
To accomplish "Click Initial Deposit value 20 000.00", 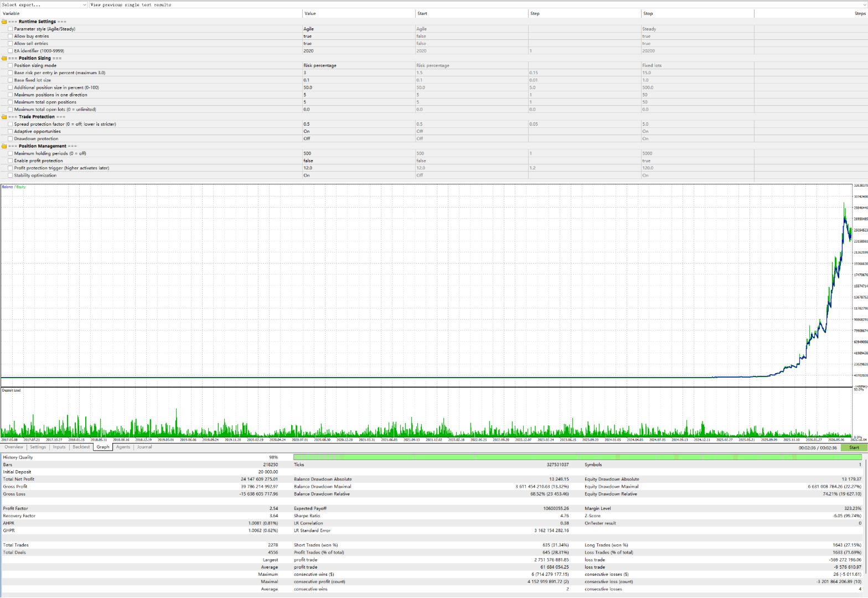I will click(268, 472).
